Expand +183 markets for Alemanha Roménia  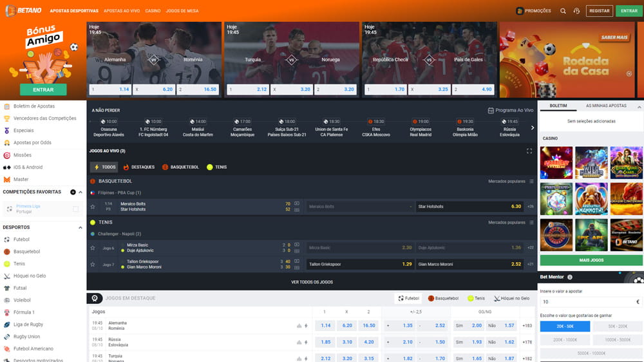pyautogui.click(x=527, y=326)
